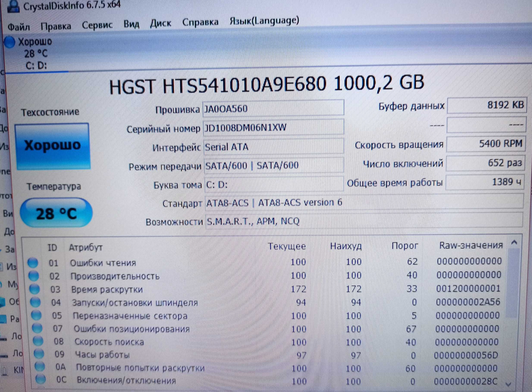
Task: Click status dot for Переназначенные сектора
Action: [36, 315]
